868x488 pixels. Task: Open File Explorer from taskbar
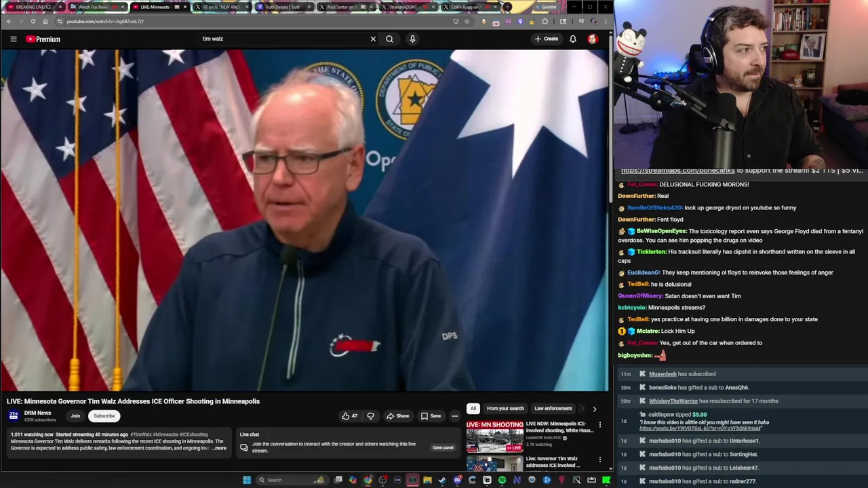click(x=427, y=480)
